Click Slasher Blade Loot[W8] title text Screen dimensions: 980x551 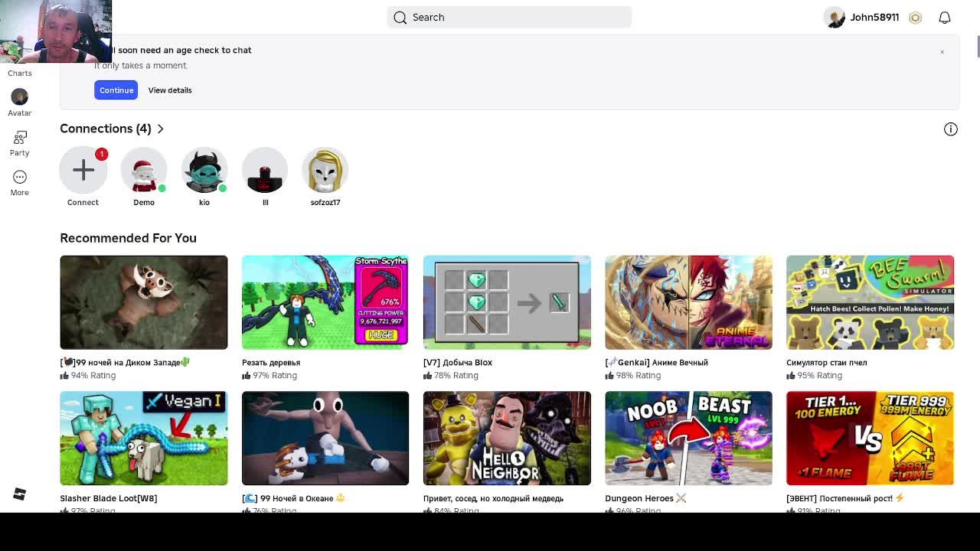pyautogui.click(x=109, y=498)
